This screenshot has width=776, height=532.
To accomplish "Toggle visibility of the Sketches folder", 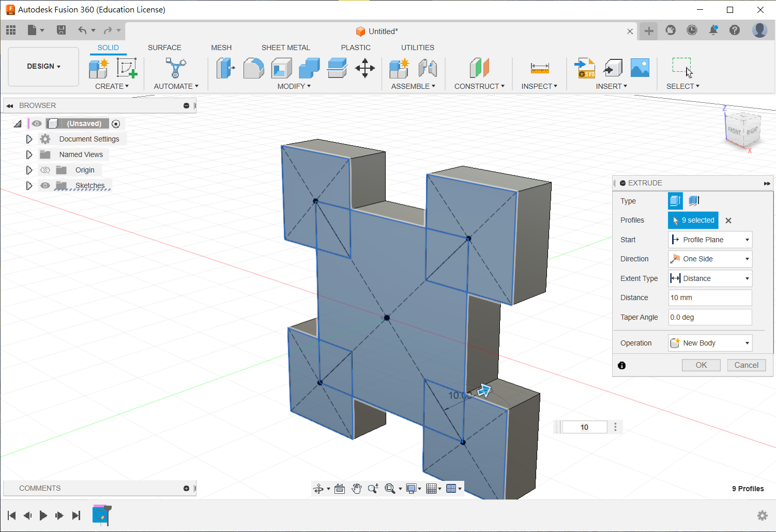I will pyautogui.click(x=45, y=185).
